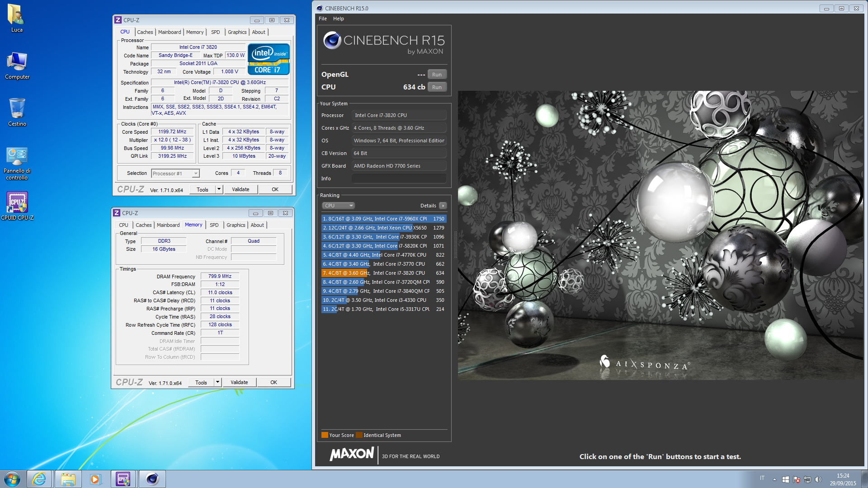Open Graphics tab in Memory CPU-Z window
Screen dimensions: 868x488
[x=236, y=225]
